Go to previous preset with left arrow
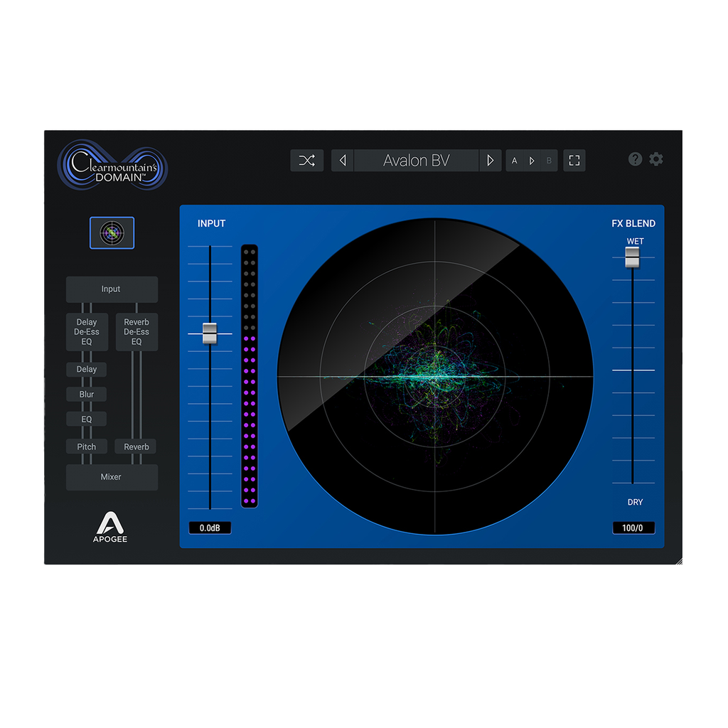This screenshot has width=728, height=728. point(343,161)
